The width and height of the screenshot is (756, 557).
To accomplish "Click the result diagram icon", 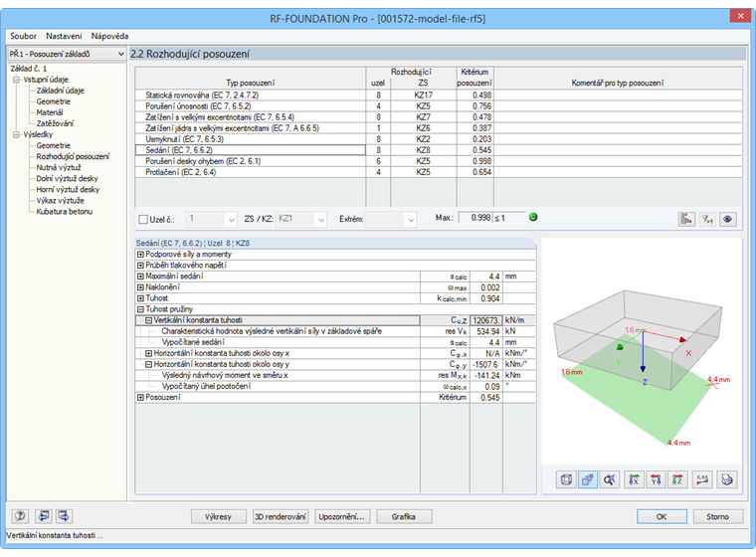I will click(686, 219).
